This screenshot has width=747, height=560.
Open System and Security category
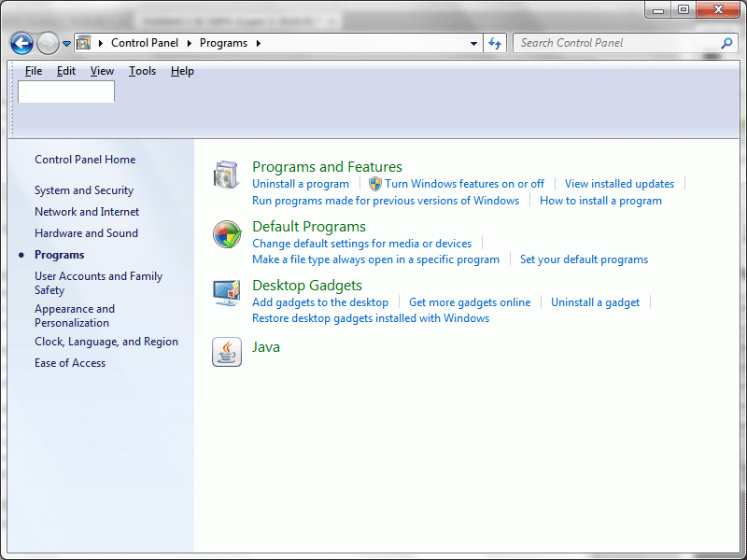point(84,190)
